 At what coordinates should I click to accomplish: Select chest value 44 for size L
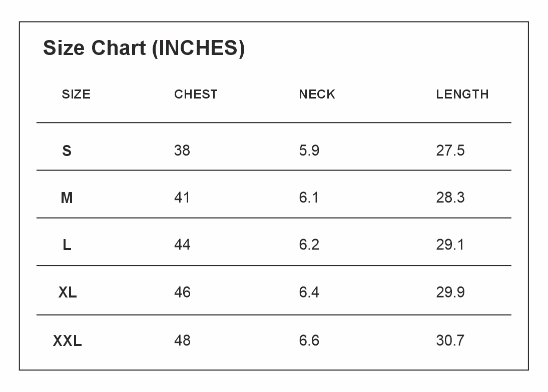182,244
